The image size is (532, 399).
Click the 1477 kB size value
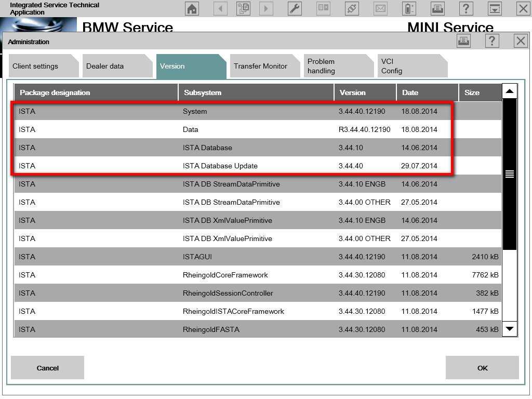point(485,311)
